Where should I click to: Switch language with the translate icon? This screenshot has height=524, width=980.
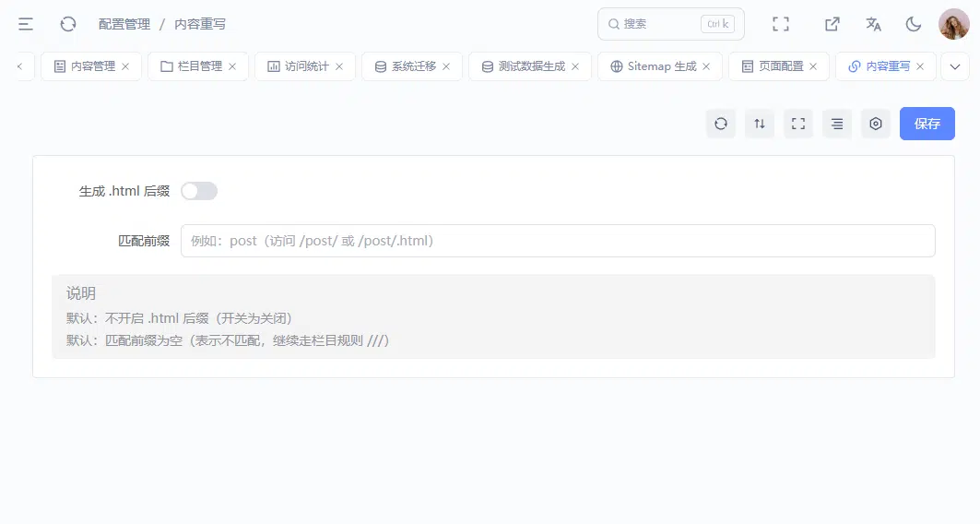(873, 24)
